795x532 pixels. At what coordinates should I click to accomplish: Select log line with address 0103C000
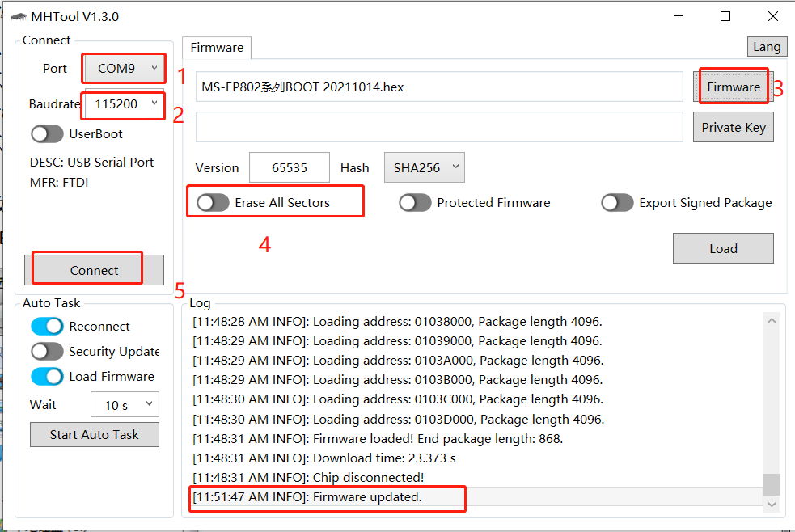(x=476, y=399)
